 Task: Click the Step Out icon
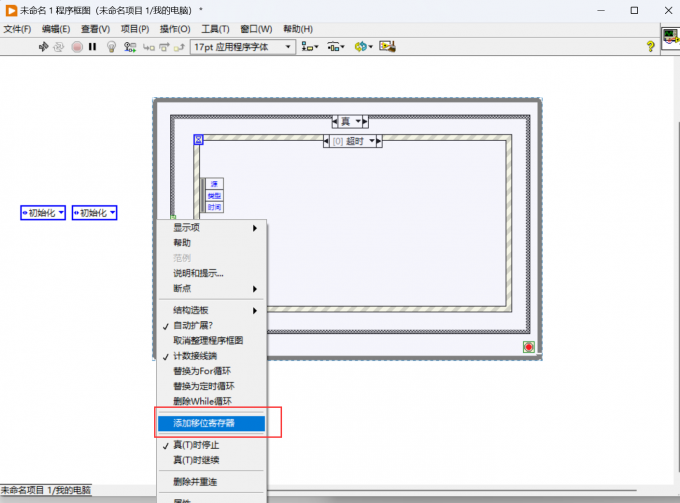coord(179,47)
